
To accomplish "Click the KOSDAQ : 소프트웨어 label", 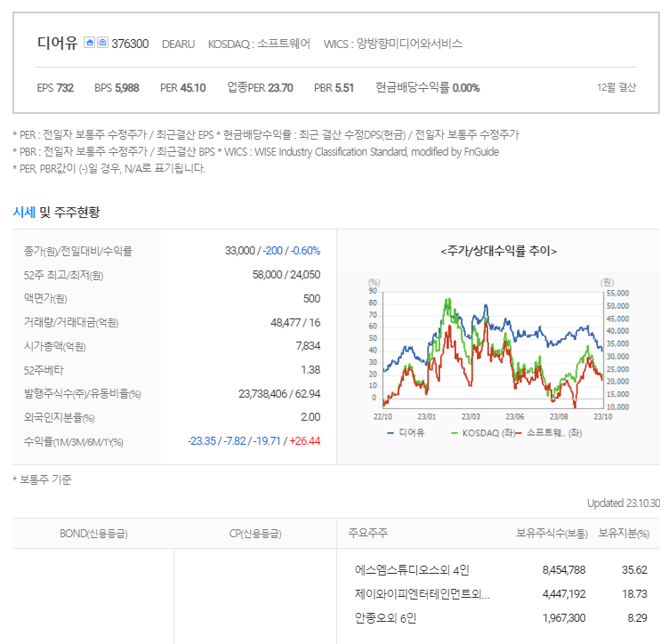I will click(259, 44).
